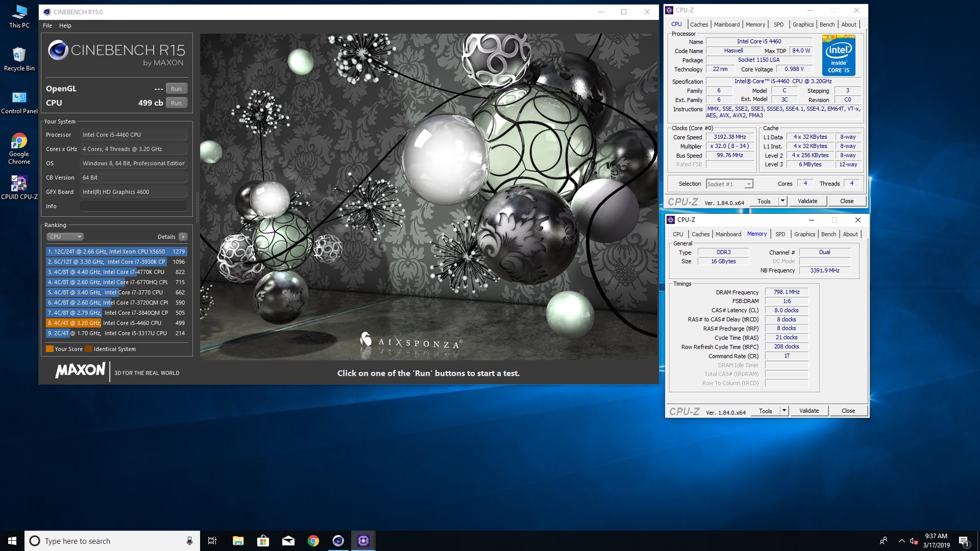Select ranking entry Core i7-4770K
Screen dimensions: 980x551
pyautogui.click(x=116, y=272)
